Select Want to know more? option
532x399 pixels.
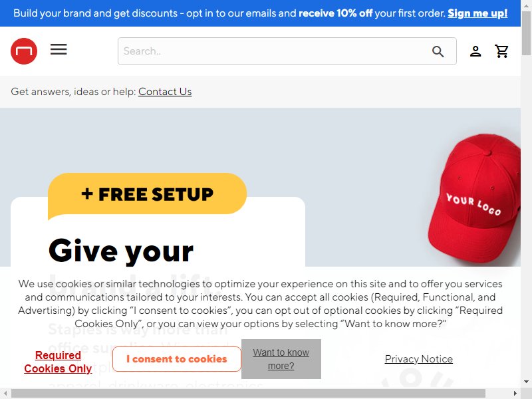(281, 359)
